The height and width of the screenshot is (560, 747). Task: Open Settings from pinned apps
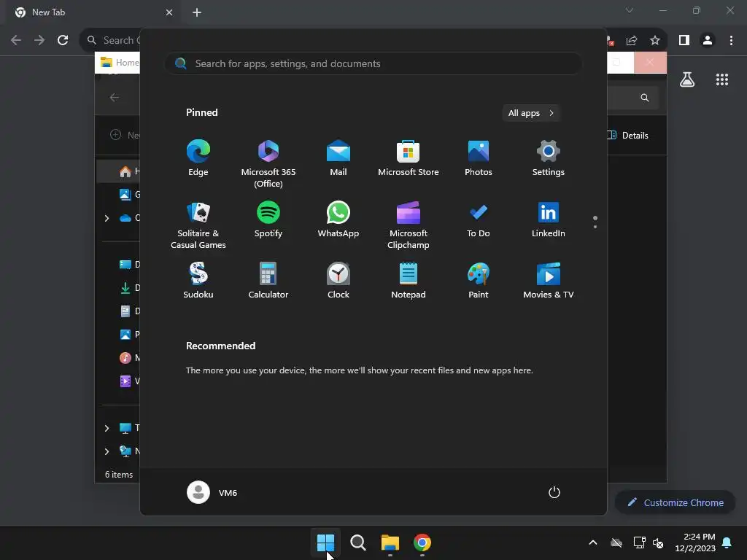[x=549, y=157]
